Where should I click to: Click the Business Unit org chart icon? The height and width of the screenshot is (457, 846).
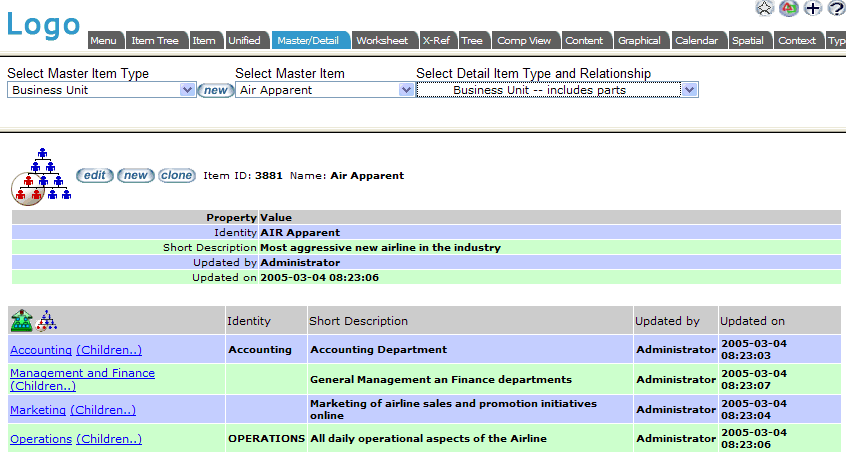[42, 176]
